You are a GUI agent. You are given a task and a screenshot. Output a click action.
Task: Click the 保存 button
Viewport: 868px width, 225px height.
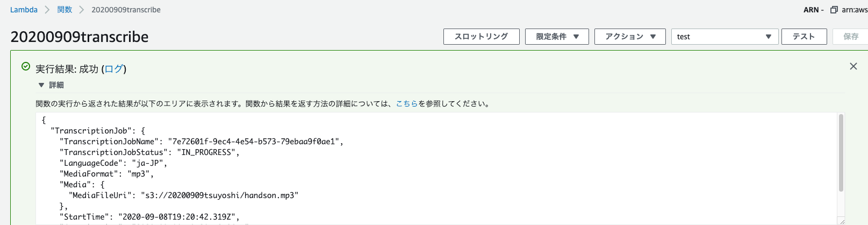coord(850,37)
